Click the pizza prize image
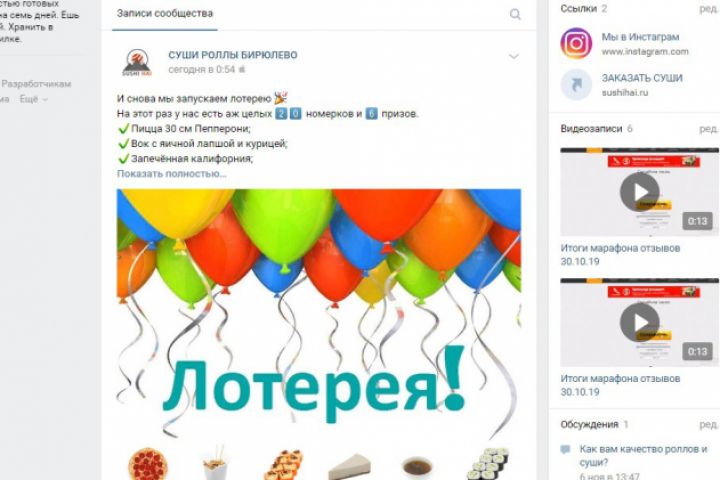 tap(148, 464)
